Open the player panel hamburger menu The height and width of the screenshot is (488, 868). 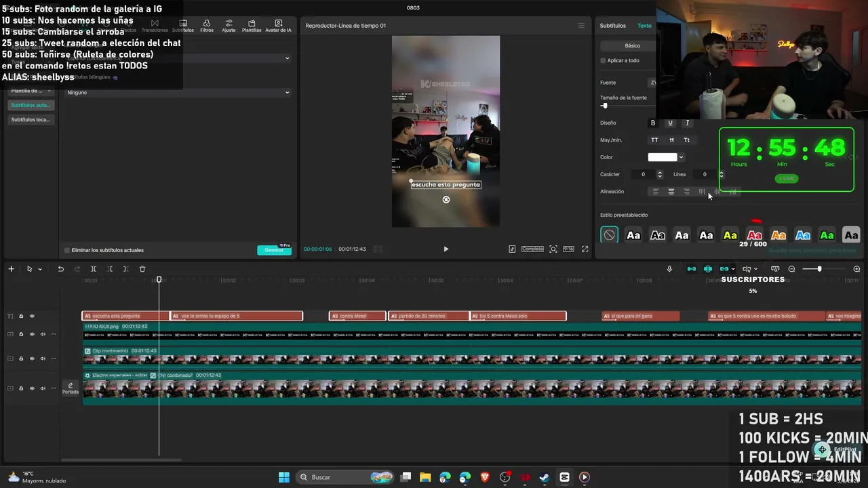(581, 26)
